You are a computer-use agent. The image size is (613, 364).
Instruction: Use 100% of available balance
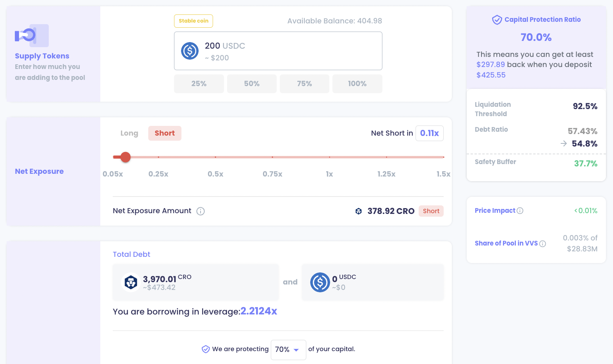pyautogui.click(x=357, y=84)
